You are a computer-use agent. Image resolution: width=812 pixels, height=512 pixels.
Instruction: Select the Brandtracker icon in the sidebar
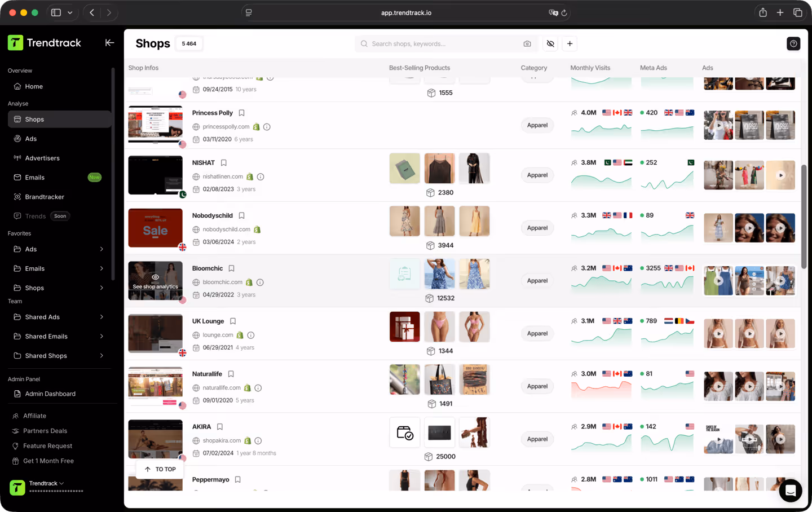pyautogui.click(x=17, y=197)
